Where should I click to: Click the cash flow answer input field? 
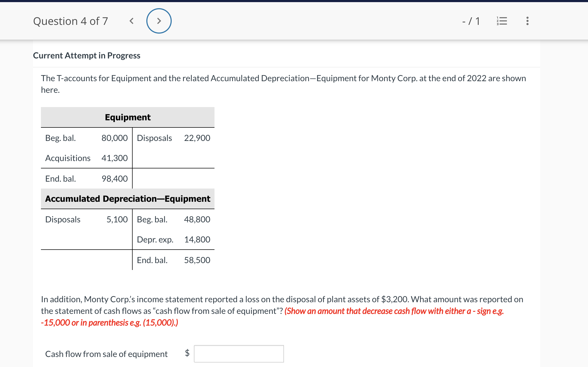point(239,354)
